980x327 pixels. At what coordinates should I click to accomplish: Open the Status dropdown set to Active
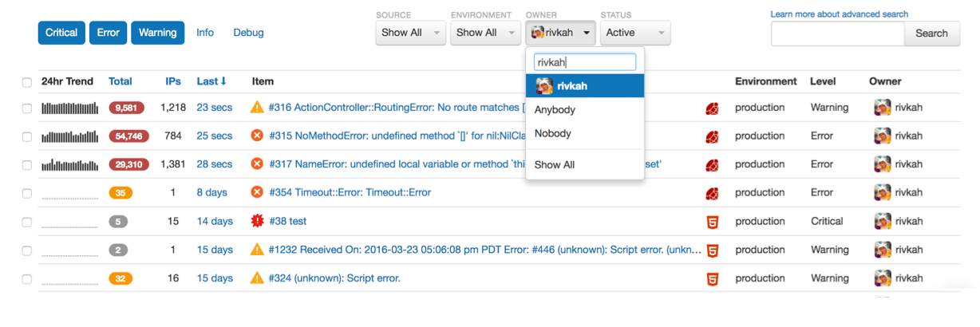[635, 33]
